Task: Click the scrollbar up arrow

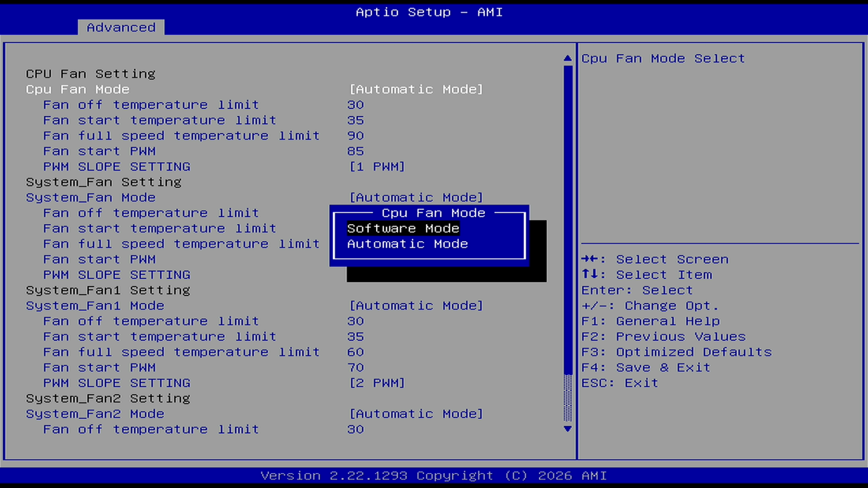Action: pos(567,58)
